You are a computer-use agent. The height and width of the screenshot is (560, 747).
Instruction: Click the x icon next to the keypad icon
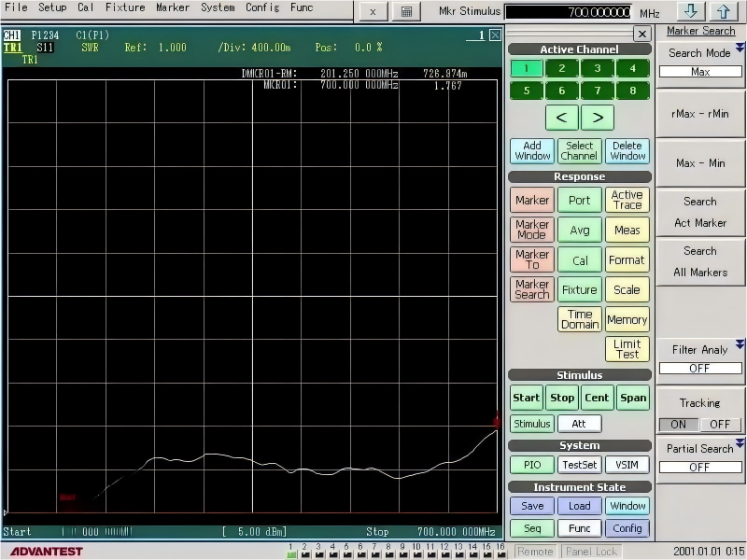coord(372,12)
